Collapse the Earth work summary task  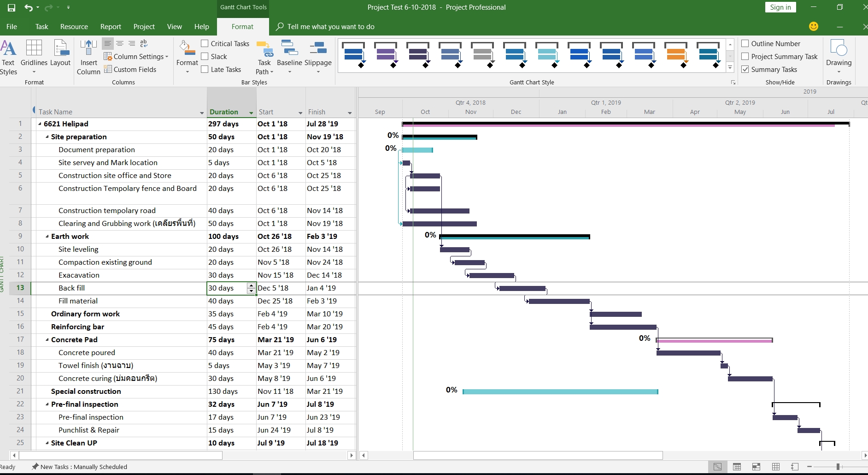pos(47,237)
